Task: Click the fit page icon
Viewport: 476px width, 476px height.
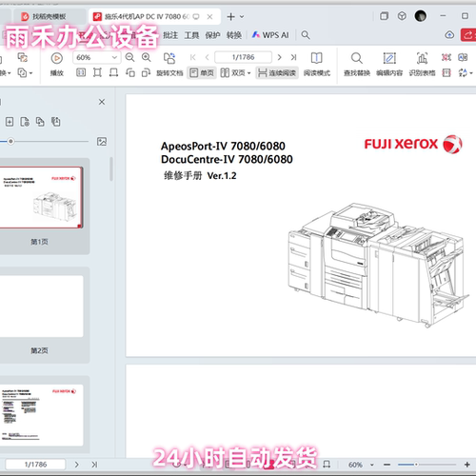Action: 97,73
